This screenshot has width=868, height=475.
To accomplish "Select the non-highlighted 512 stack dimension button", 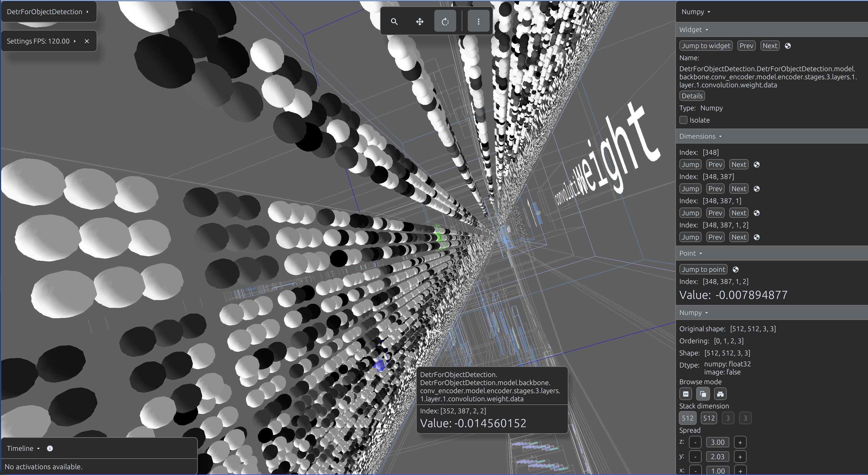I will (709, 418).
